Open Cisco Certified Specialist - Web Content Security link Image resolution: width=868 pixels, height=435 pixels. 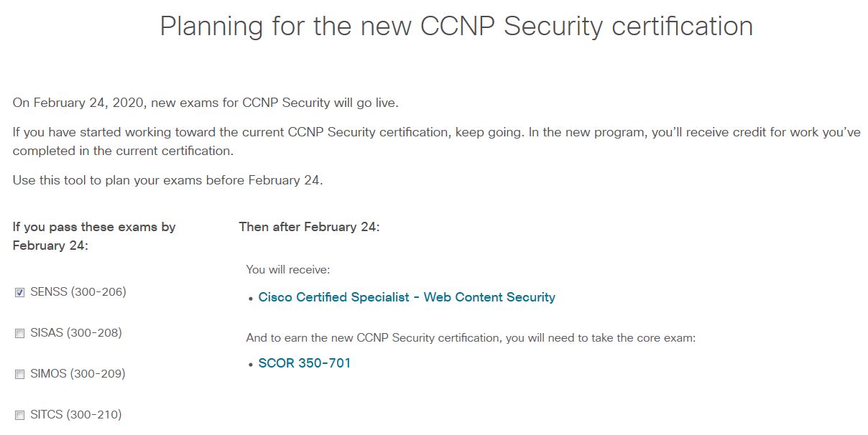click(407, 297)
